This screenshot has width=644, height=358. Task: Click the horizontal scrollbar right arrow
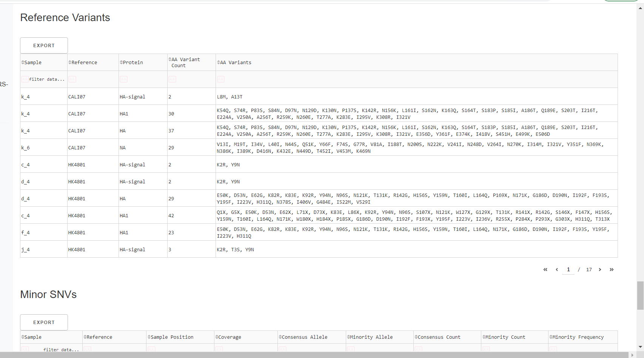tap(632, 355)
